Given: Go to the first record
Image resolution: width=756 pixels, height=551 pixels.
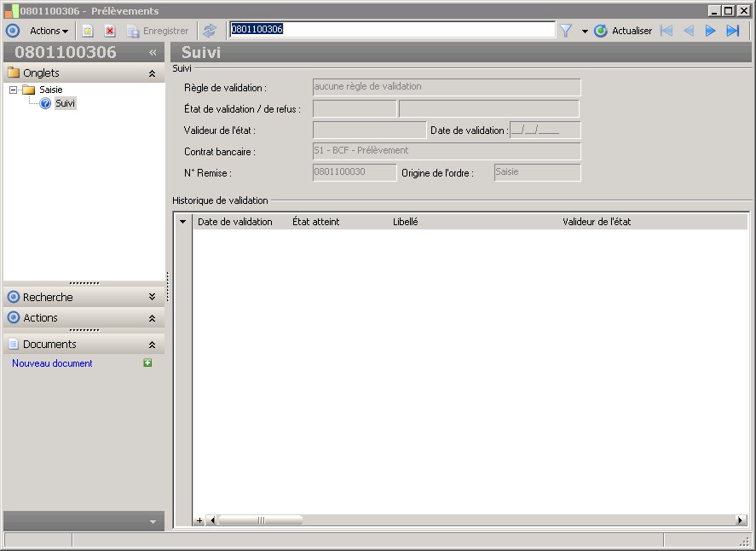Looking at the screenshot, I should (667, 31).
